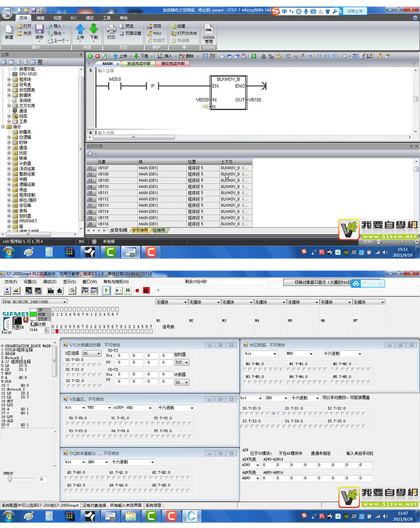Click the red square Stop icon in simulator toolbar
This screenshot has width=420, height=528.
tap(137, 290)
